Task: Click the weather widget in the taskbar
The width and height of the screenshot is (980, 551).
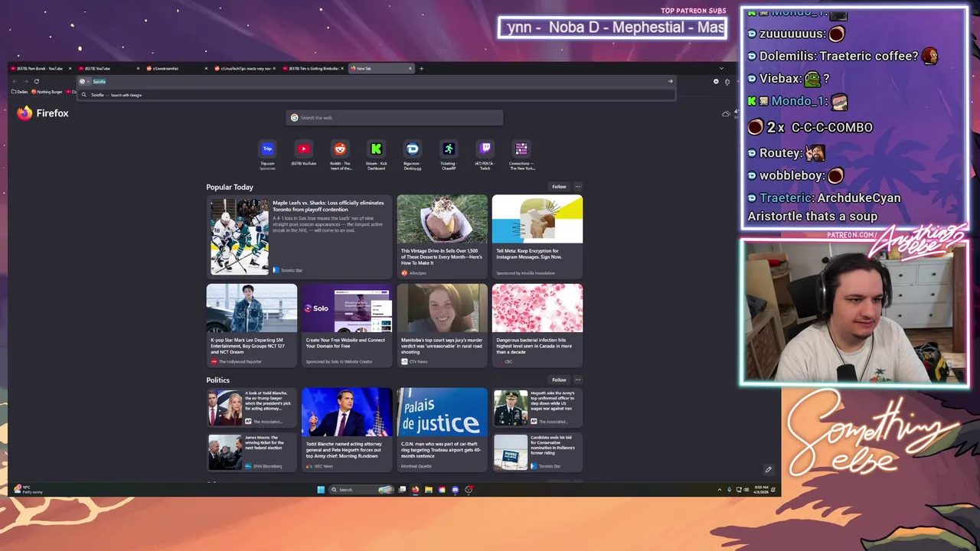Action: click(28, 490)
